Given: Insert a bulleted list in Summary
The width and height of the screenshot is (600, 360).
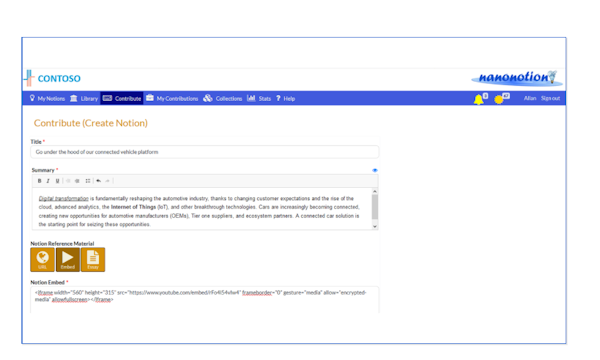Looking at the screenshot, I should [x=88, y=181].
